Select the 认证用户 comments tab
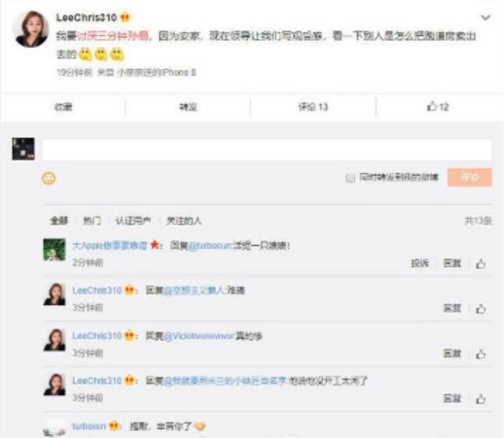The image size is (504, 438). click(x=133, y=221)
